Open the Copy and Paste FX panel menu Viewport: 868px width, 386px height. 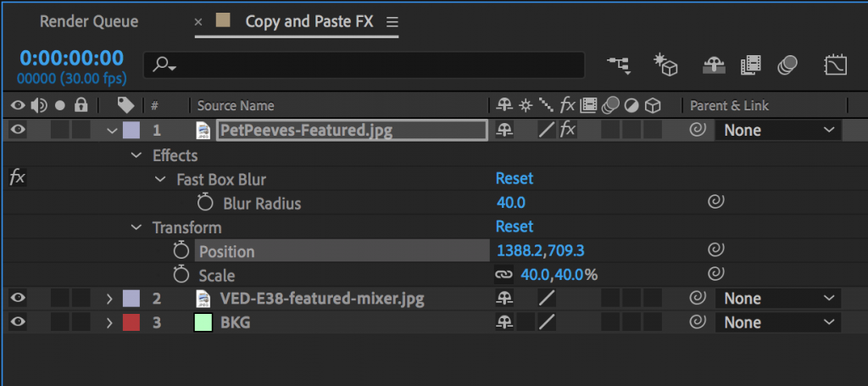pos(392,22)
